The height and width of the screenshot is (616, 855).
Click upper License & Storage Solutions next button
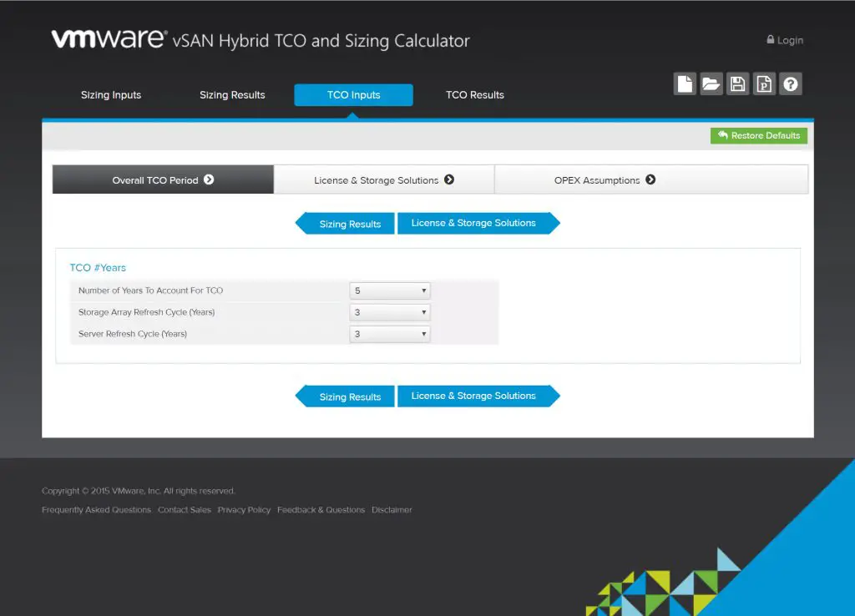[478, 223]
